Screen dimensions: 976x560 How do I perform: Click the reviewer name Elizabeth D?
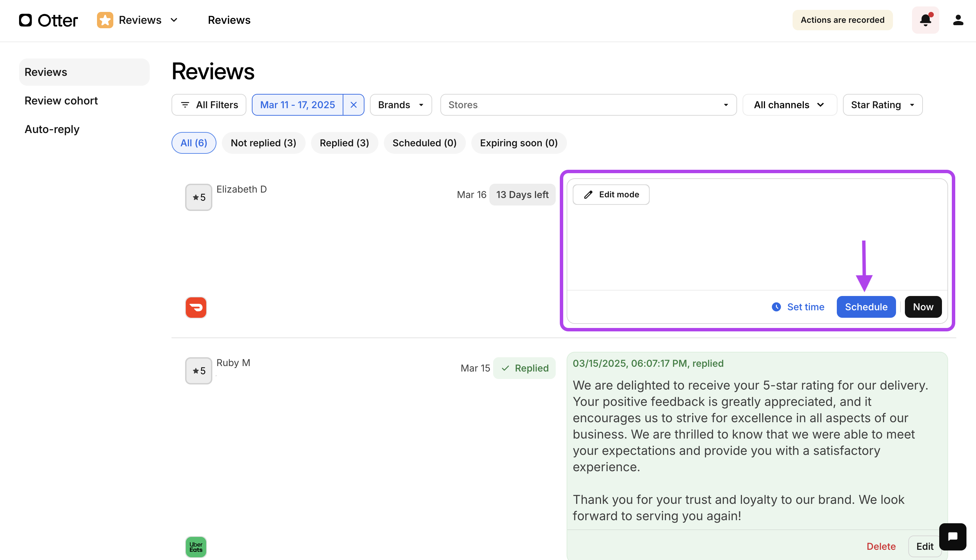click(x=242, y=189)
